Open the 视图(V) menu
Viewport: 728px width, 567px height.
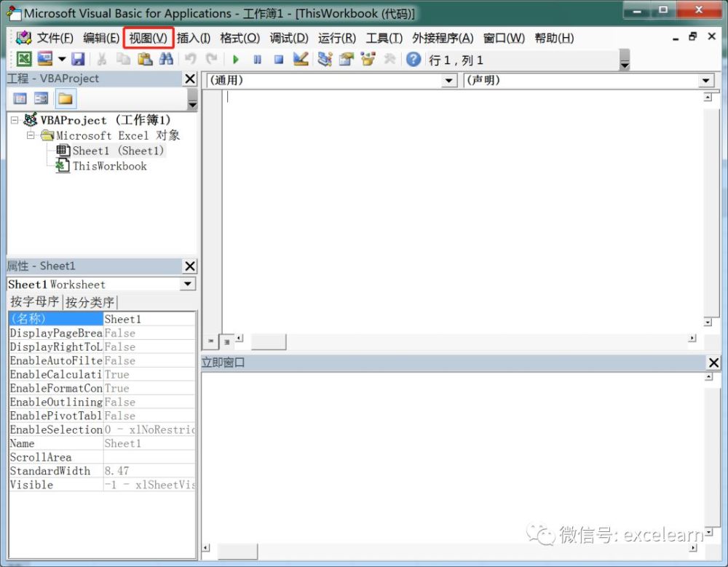click(x=148, y=38)
